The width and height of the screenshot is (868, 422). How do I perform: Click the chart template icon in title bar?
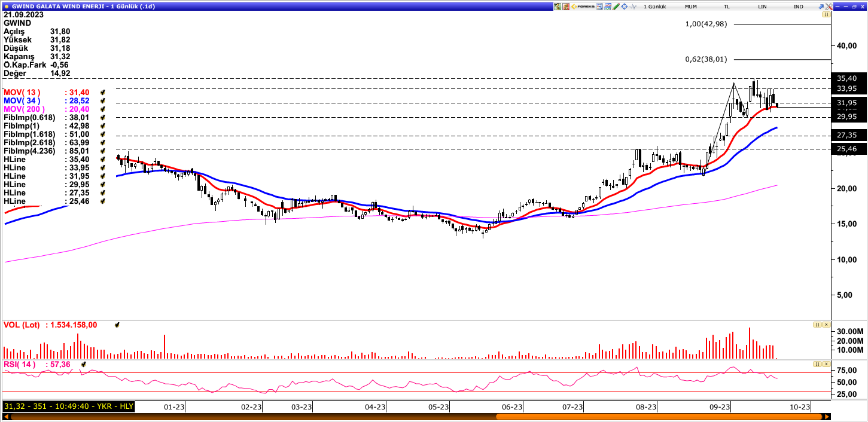[x=608, y=6]
